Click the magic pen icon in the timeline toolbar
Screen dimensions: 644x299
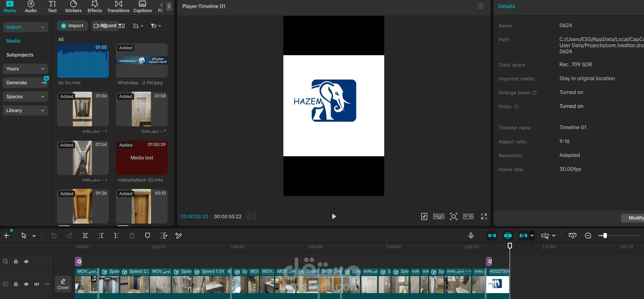[179, 236]
